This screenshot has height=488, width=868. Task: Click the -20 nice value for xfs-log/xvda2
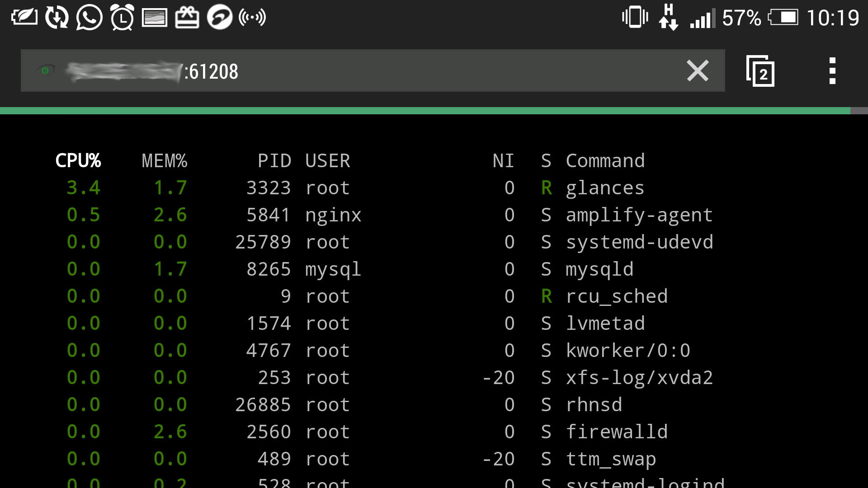pos(499,378)
